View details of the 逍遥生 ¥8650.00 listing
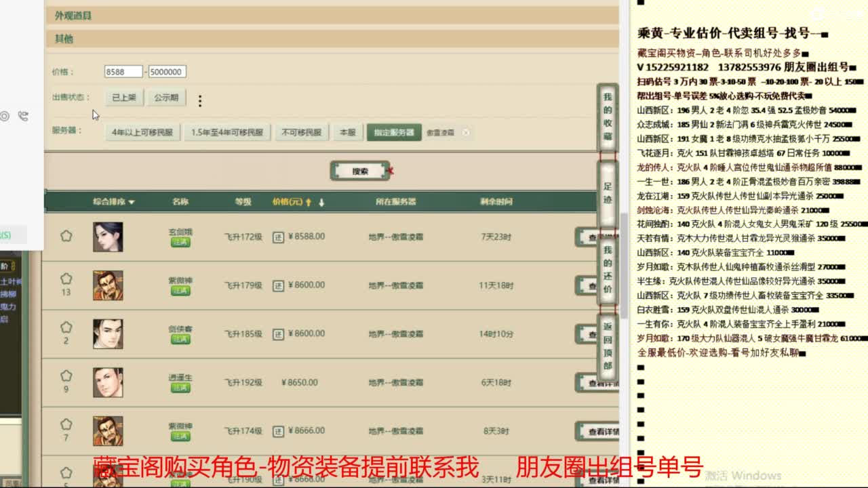This screenshot has width=868, height=488. (598, 383)
